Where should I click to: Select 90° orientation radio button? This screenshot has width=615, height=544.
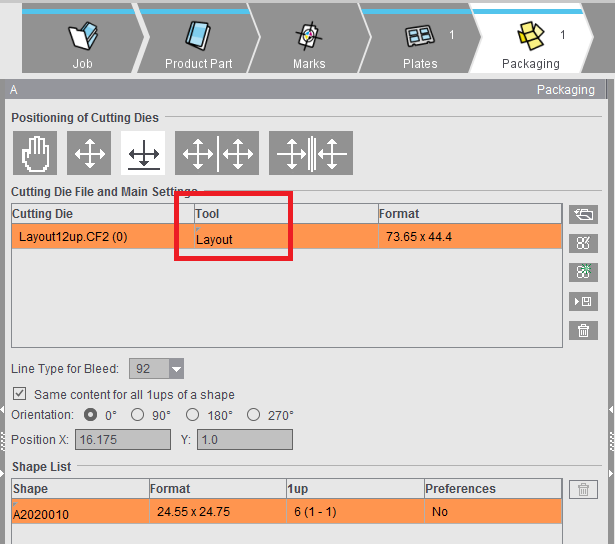138,415
